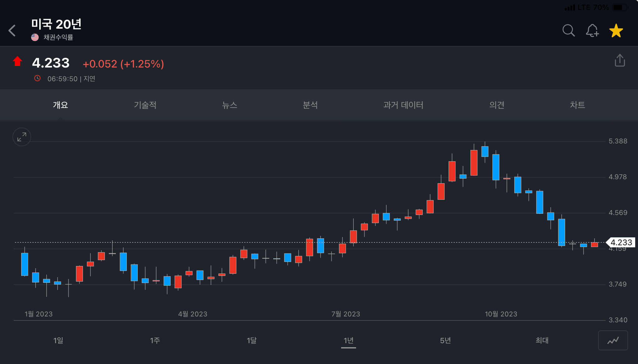
Task: Switch chart type with line-chart icon
Action: (x=613, y=341)
